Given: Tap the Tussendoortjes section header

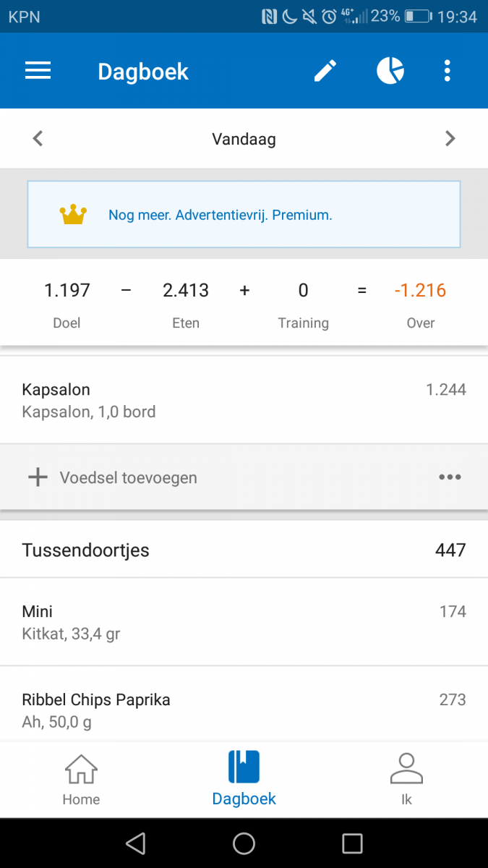Looking at the screenshot, I should (x=244, y=550).
